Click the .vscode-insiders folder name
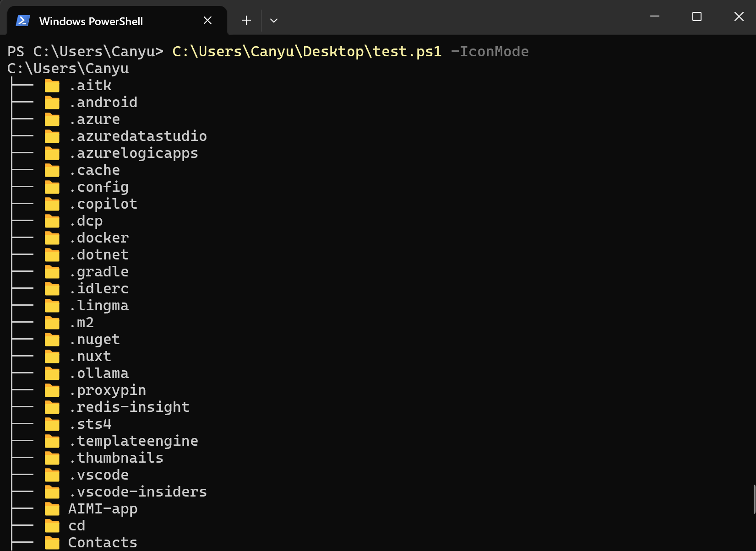 [138, 492]
